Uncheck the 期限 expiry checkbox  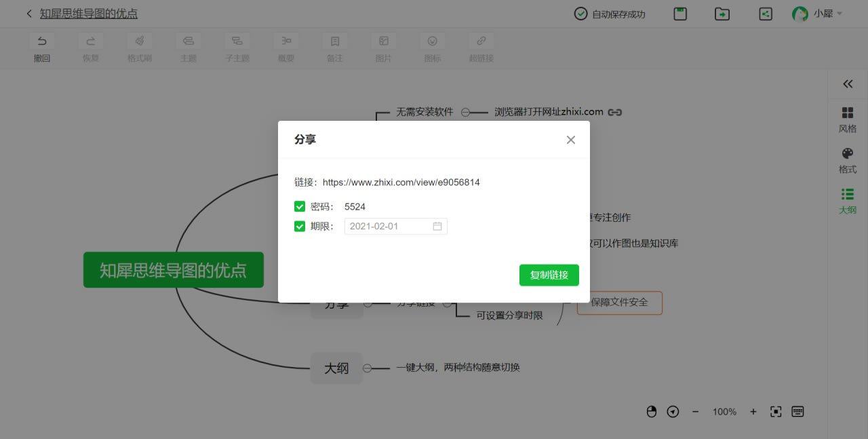[x=300, y=226]
